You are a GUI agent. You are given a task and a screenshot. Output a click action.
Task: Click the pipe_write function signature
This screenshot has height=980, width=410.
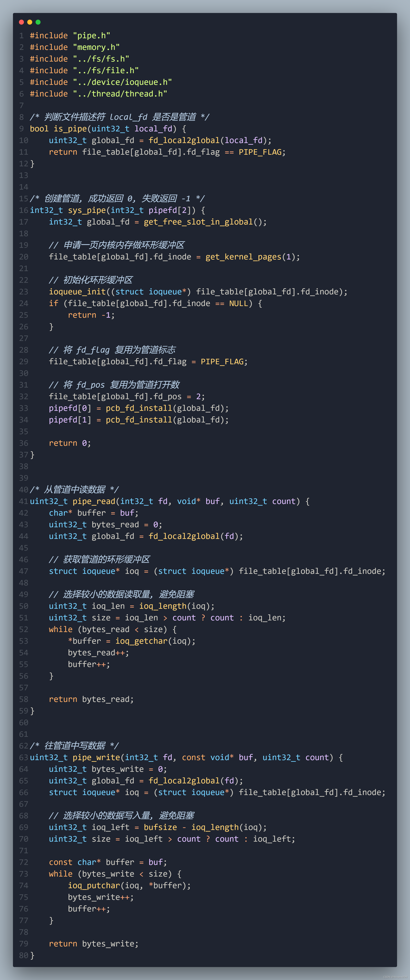(x=186, y=757)
